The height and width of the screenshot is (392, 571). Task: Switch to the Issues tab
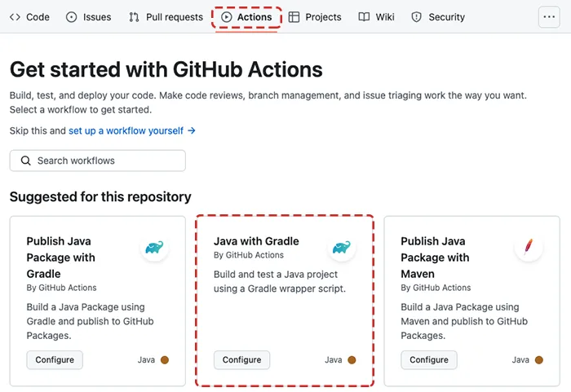pyautogui.click(x=88, y=17)
